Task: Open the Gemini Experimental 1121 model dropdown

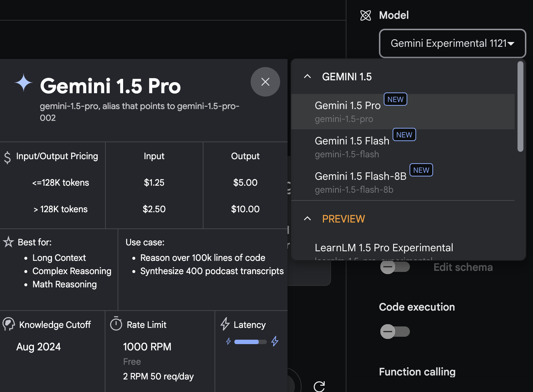Action: 452,43
